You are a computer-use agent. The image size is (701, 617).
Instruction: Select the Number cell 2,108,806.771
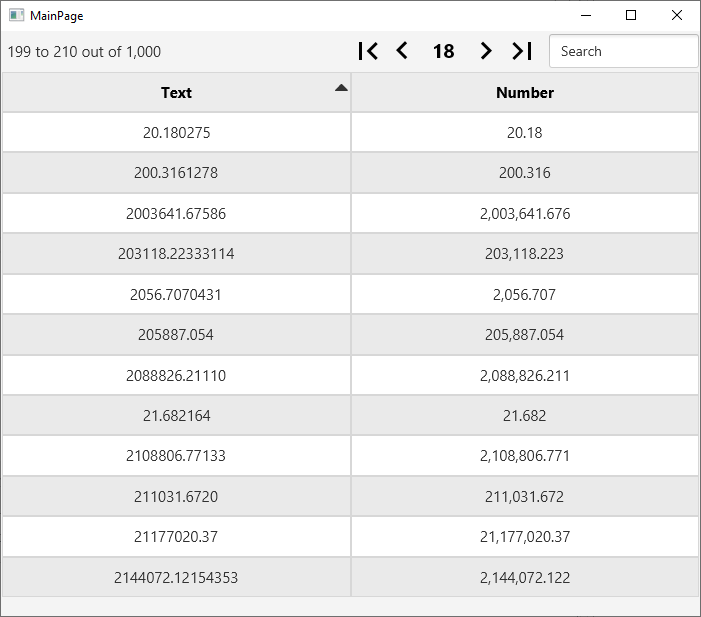pos(525,456)
